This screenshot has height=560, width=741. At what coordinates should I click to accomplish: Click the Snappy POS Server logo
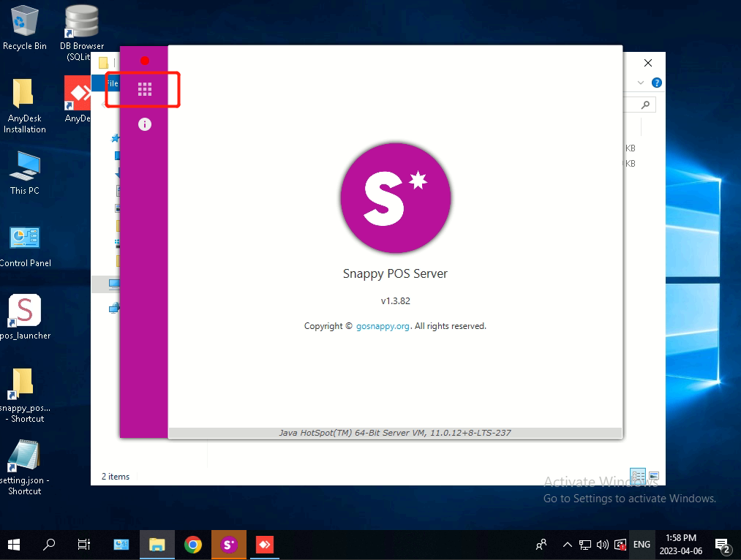click(x=396, y=197)
